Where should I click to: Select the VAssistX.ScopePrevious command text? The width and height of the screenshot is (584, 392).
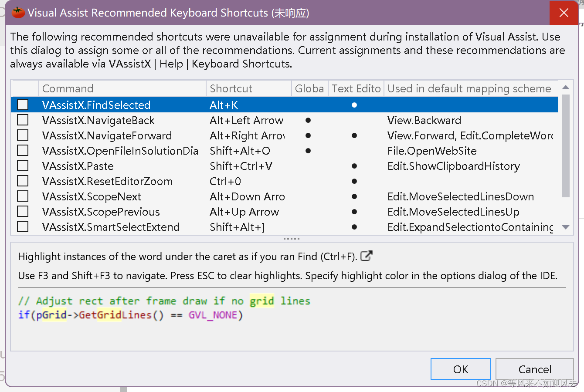coord(101,212)
